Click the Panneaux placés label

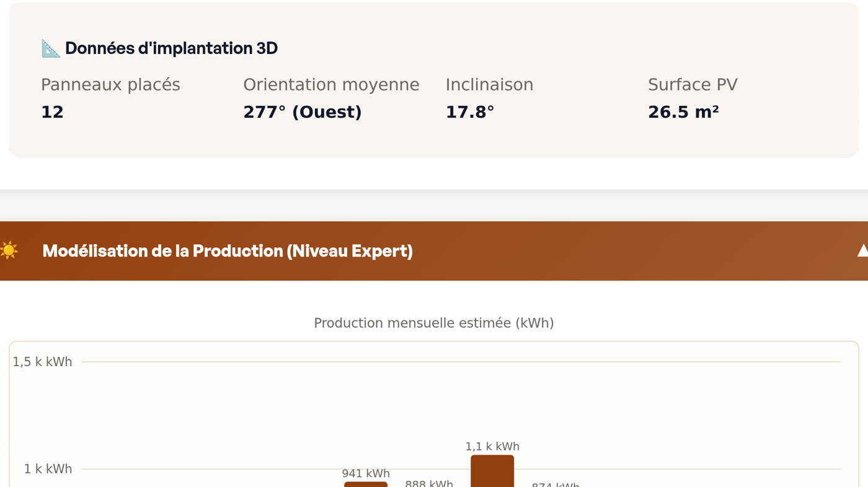(x=110, y=85)
